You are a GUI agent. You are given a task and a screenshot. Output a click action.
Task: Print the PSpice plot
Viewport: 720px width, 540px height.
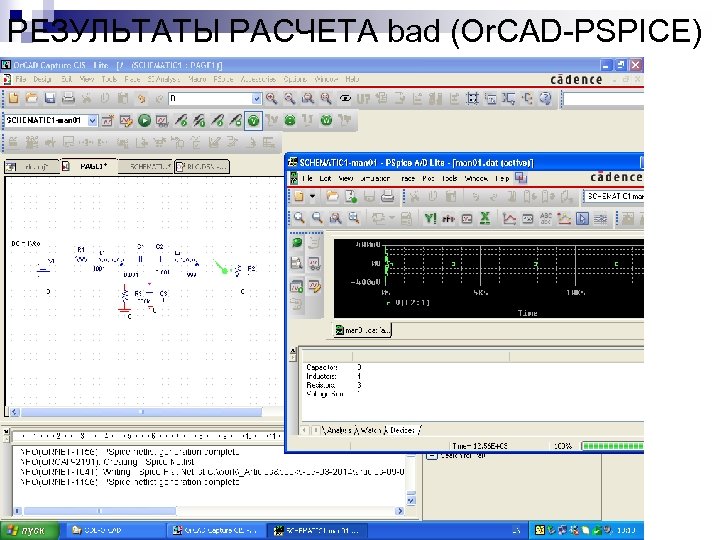tap(388, 197)
